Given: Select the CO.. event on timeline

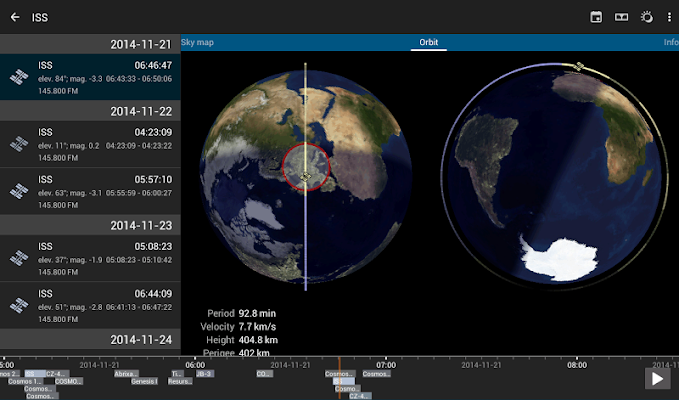Looking at the screenshot, I should (x=264, y=374).
